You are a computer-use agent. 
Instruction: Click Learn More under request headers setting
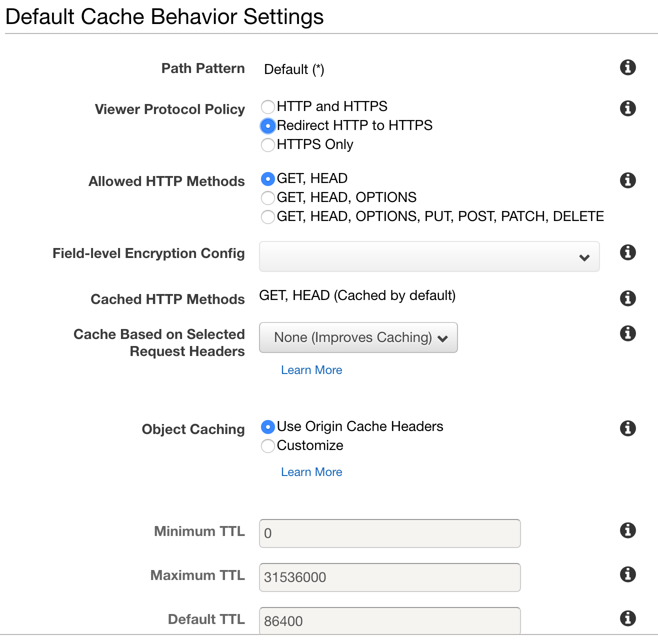click(x=311, y=370)
